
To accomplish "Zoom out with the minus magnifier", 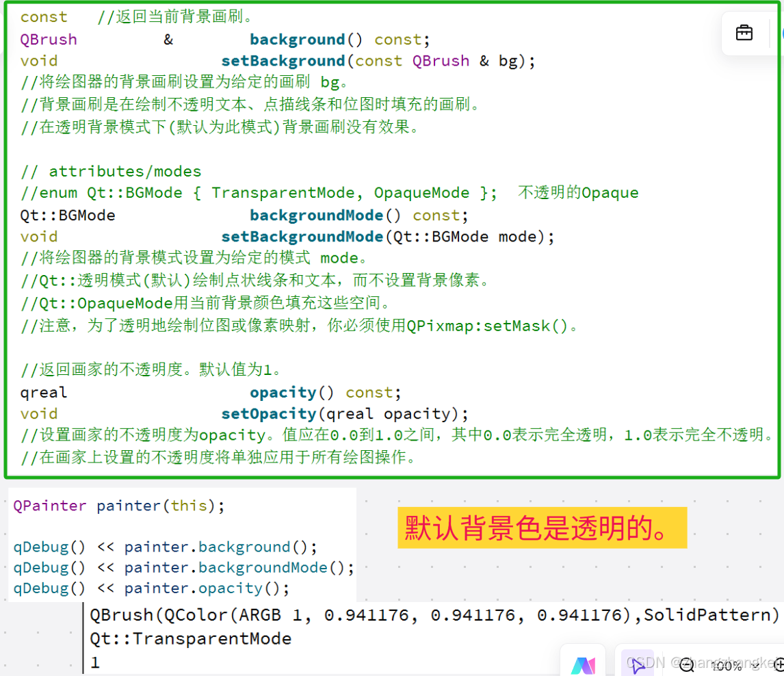I will [x=686, y=665].
